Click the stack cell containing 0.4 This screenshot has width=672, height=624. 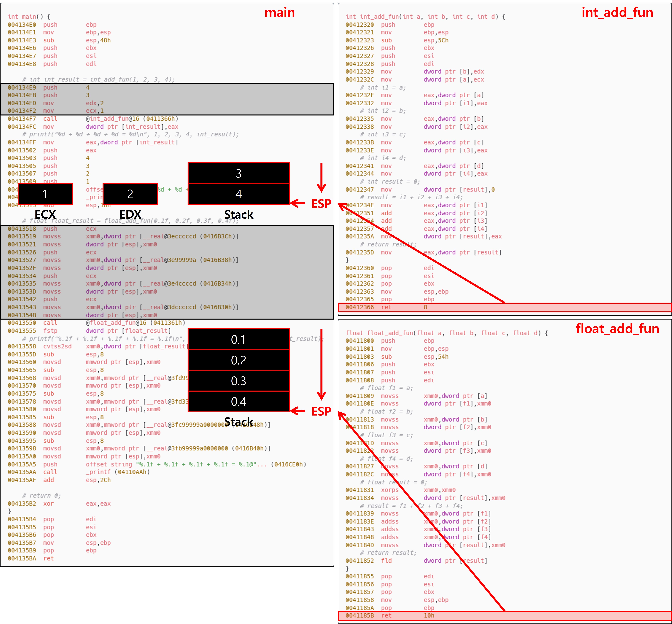point(238,401)
